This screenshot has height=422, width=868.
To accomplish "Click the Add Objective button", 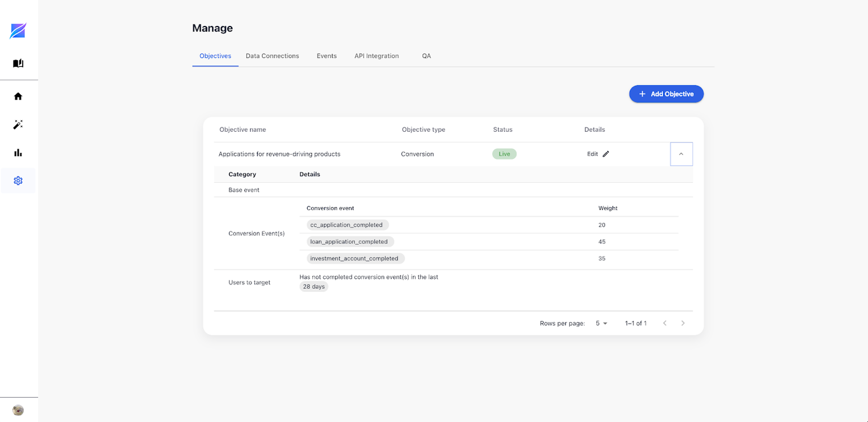I will pyautogui.click(x=666, y=94).
